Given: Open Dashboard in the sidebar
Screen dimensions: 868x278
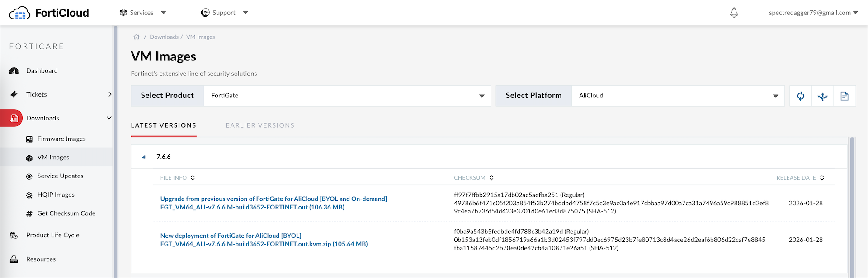Looking at the screenshot, I should 42,70.
